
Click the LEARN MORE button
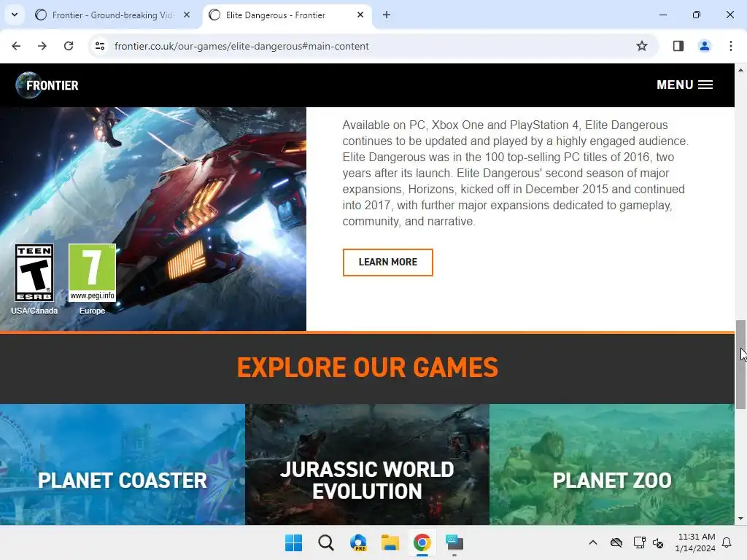(x=388, y=262)
